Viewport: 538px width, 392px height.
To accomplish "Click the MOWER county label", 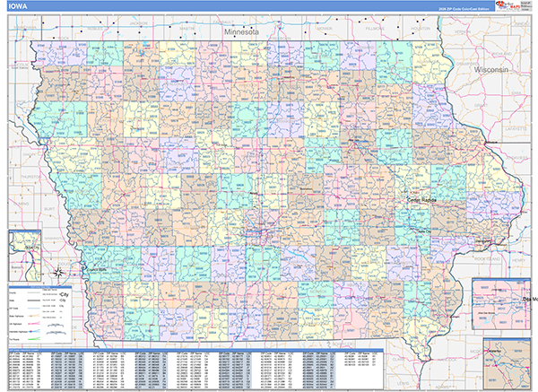I will coord(325,29).
